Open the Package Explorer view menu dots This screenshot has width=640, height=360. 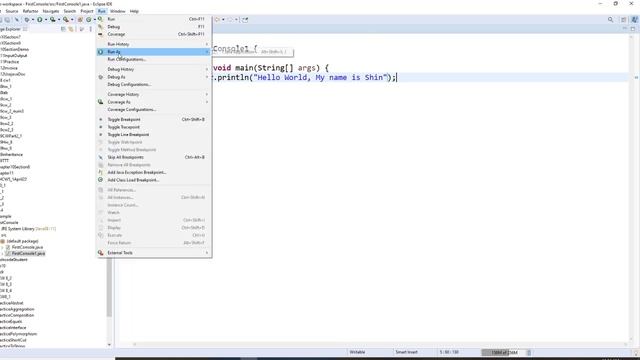[x=91, y=29]
